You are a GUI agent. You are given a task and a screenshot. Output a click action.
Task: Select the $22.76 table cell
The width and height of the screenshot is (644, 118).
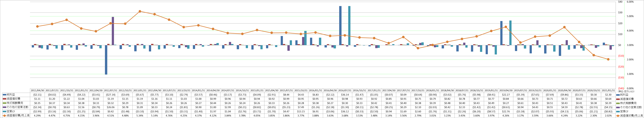click(x=506, y=112)
